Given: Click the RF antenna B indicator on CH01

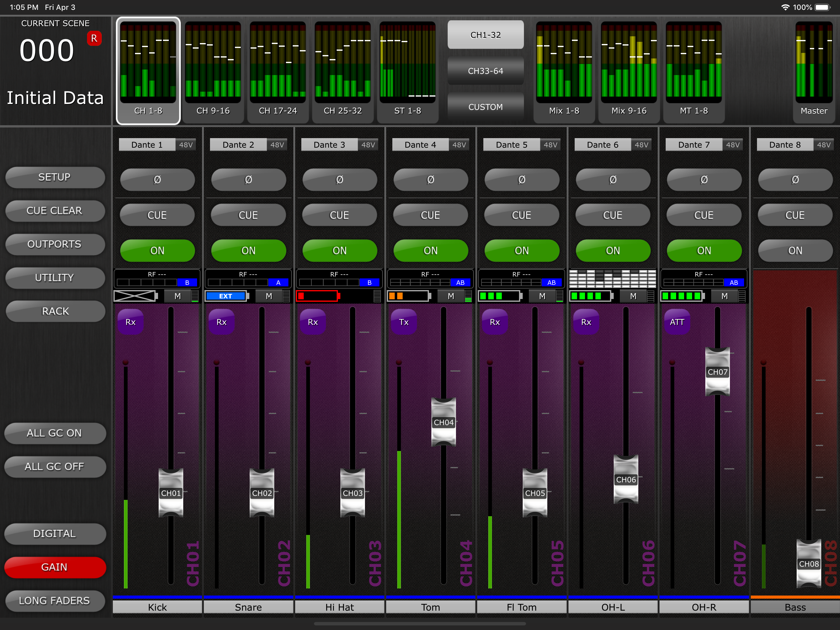Looking at the screenshot, I should click(187, 282).
